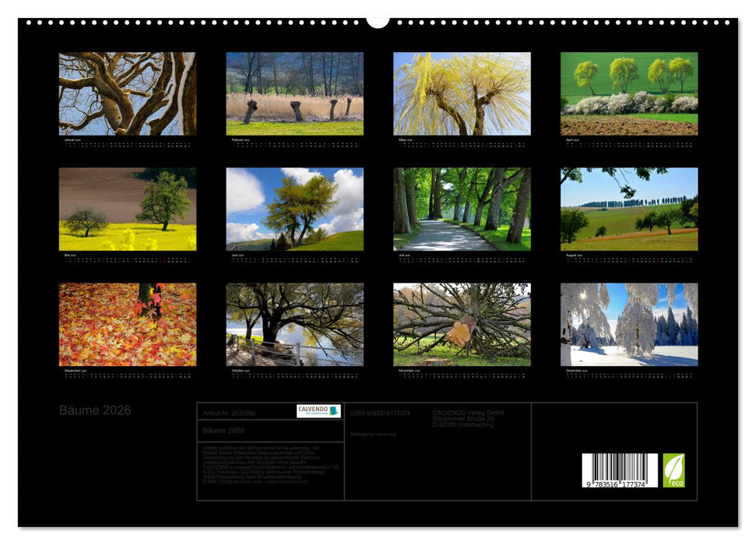Click the ISBN 9783516177374 text
The width and height of the screenshot is (756, 545).
click(x=380, y=413)
